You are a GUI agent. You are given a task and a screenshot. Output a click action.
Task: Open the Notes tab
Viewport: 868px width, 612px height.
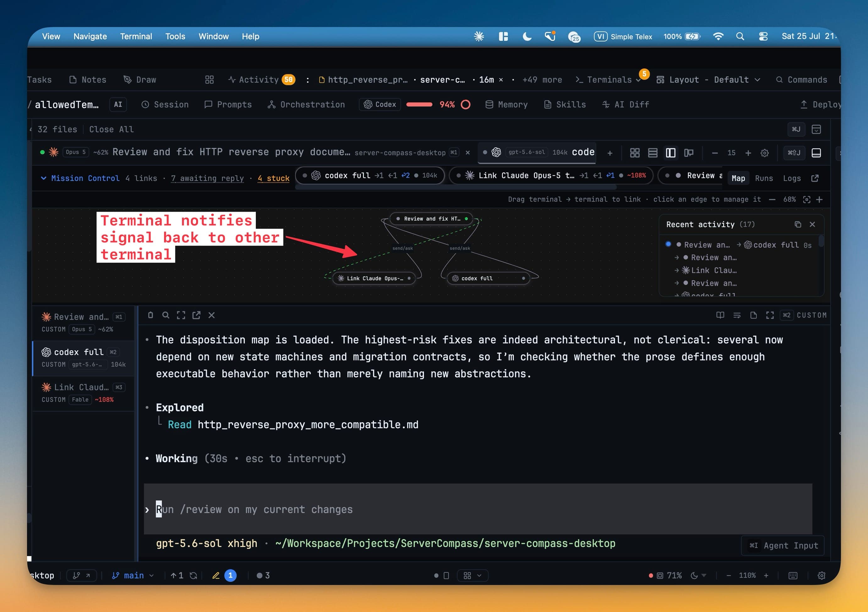coord(88,79)
